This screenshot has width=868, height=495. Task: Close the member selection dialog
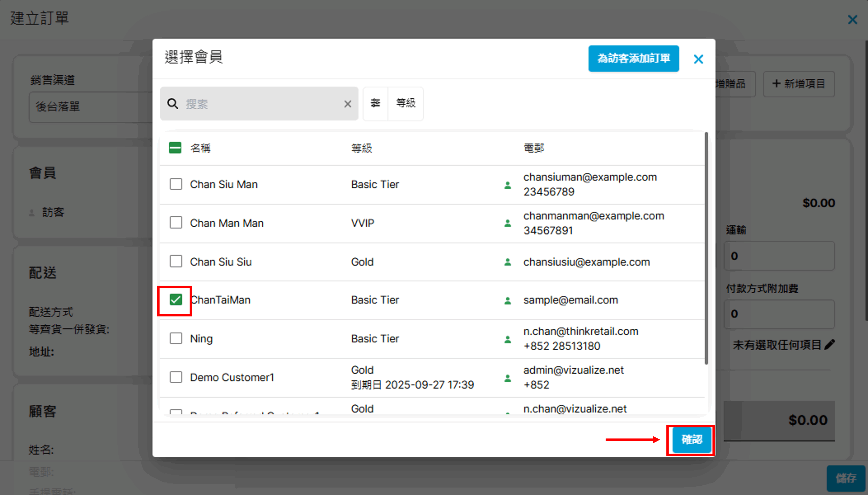coord(698,59)
